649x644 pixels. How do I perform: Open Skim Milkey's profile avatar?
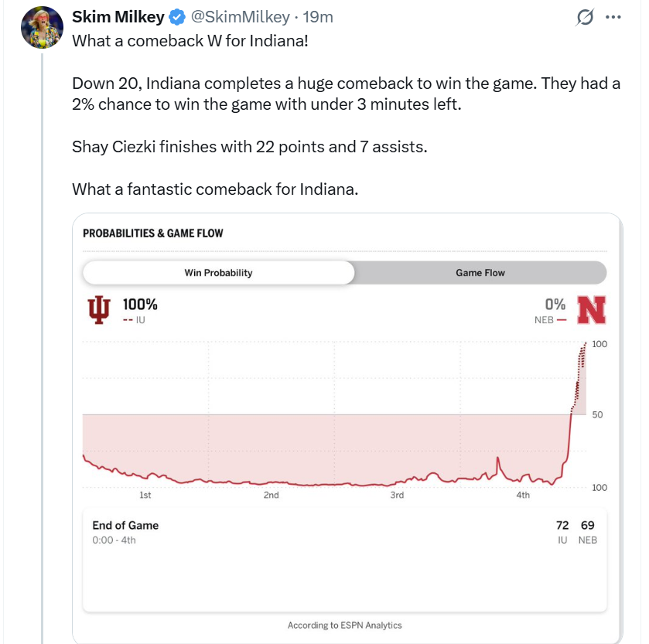(42, 28)
